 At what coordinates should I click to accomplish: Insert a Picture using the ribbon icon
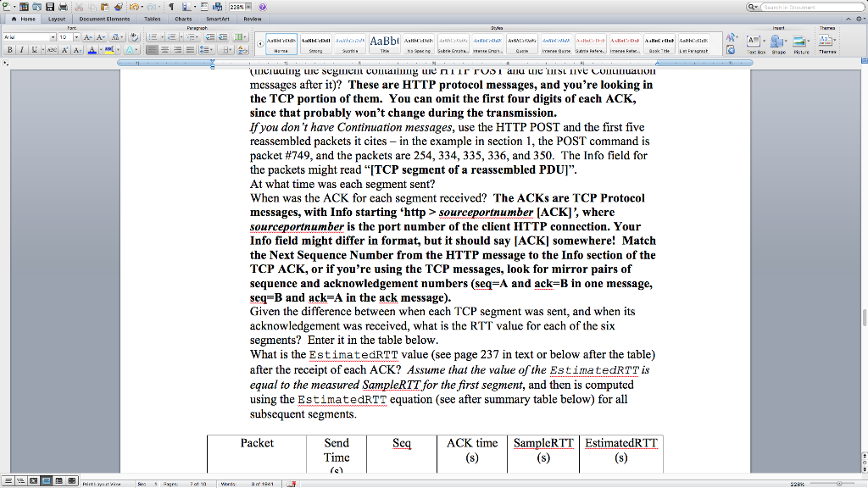[798, 40]
